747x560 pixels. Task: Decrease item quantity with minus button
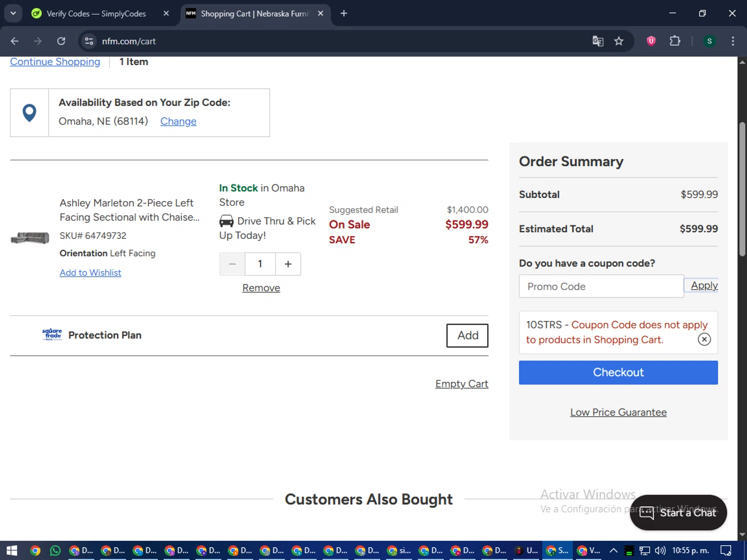232,264
